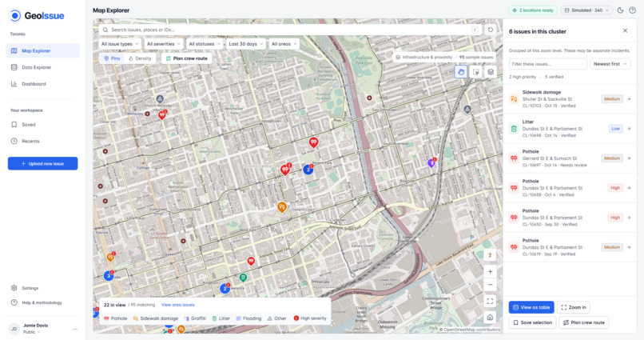Open Last 30 days date dropdown
The image size is (644, 340).
tap(245, 43)
